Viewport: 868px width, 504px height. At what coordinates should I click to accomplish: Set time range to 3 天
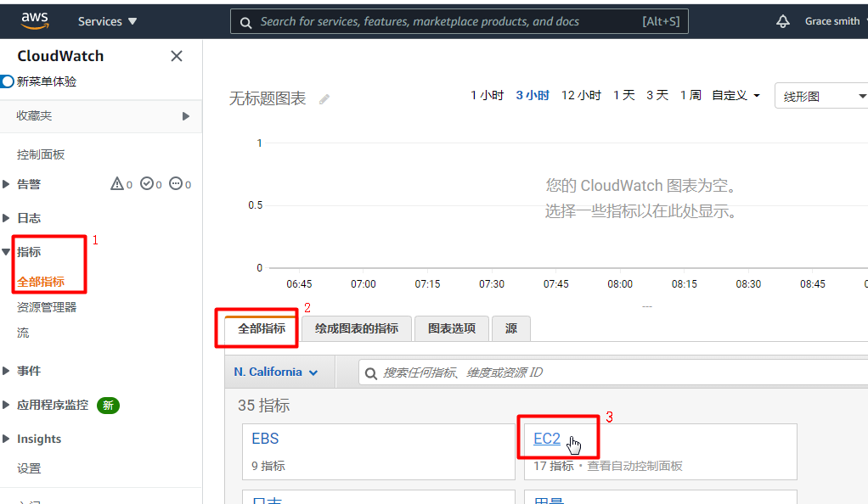tap(657, 95)
